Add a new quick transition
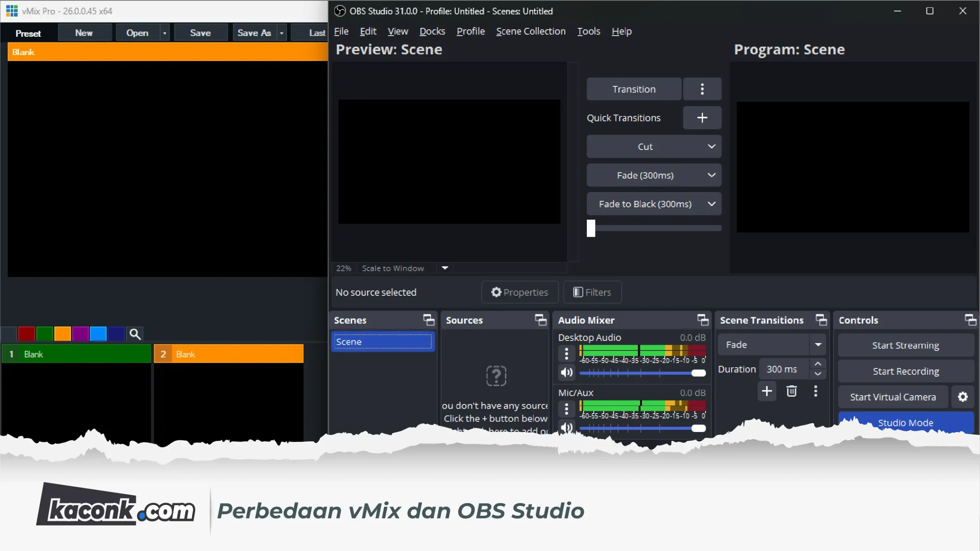 tap(702, 118)
